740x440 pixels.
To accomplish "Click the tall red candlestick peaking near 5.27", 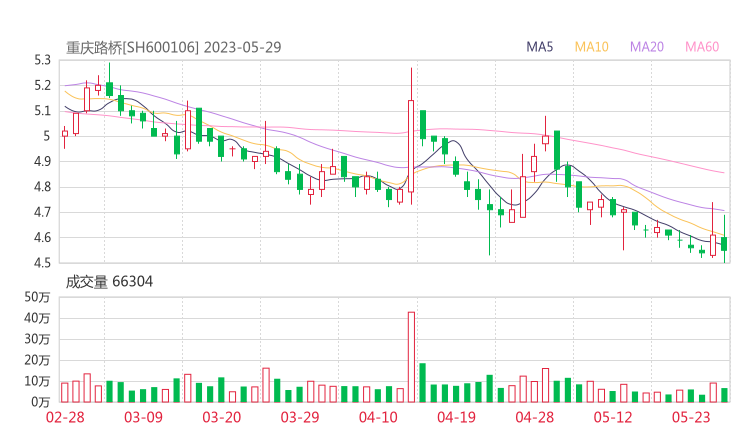I will [411, 136].
